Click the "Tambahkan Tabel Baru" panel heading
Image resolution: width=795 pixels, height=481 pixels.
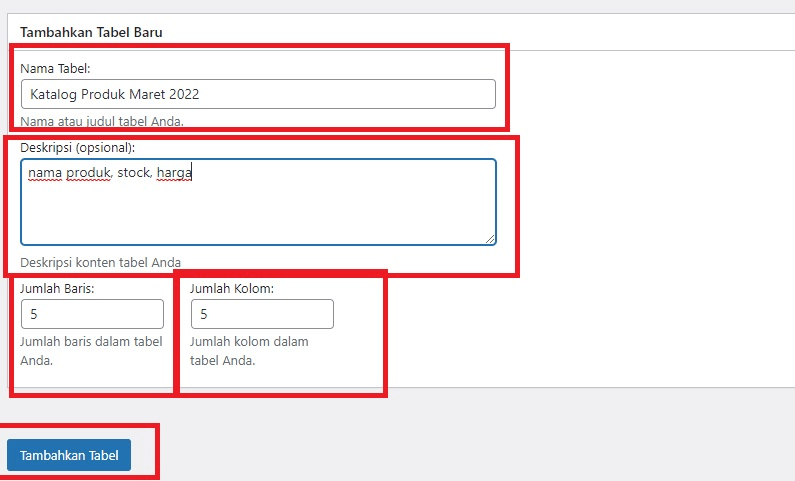[91, 31]
